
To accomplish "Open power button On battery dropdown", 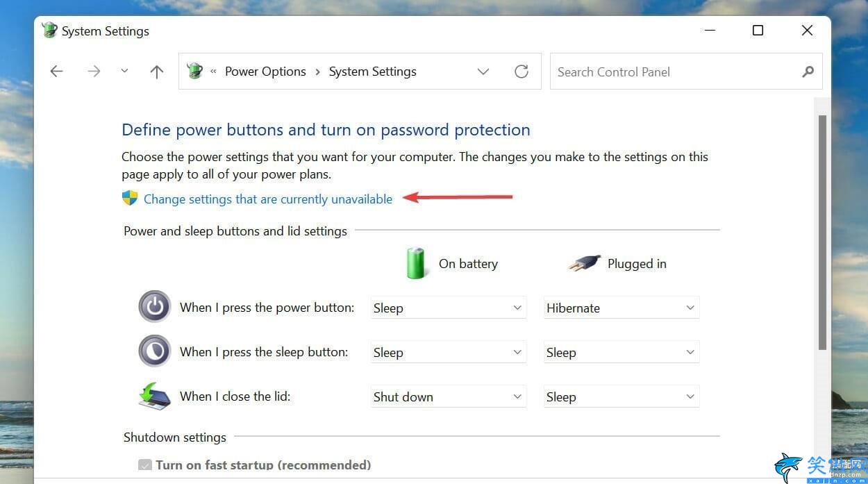I will click(x=448, y=308).
